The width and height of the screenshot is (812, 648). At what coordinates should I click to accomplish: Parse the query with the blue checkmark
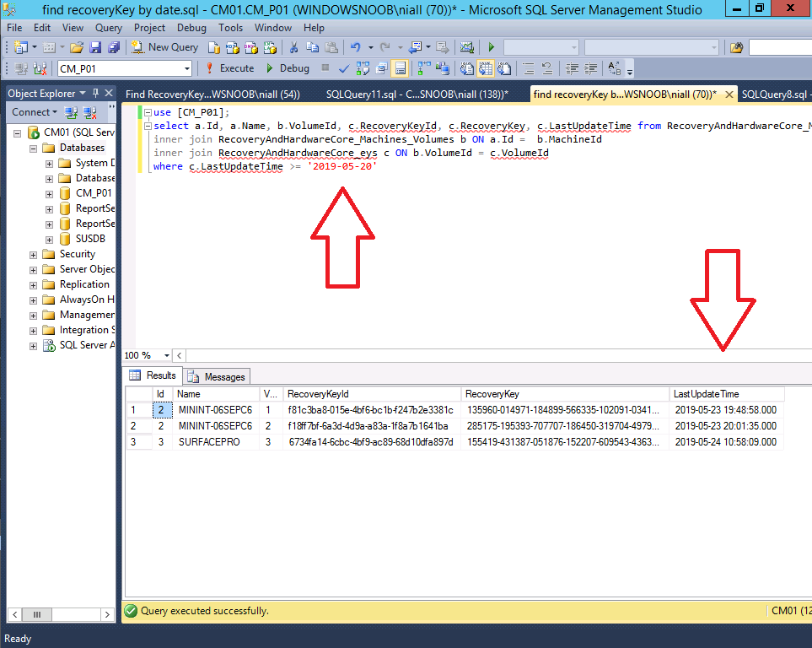click(x=344, y=68)
